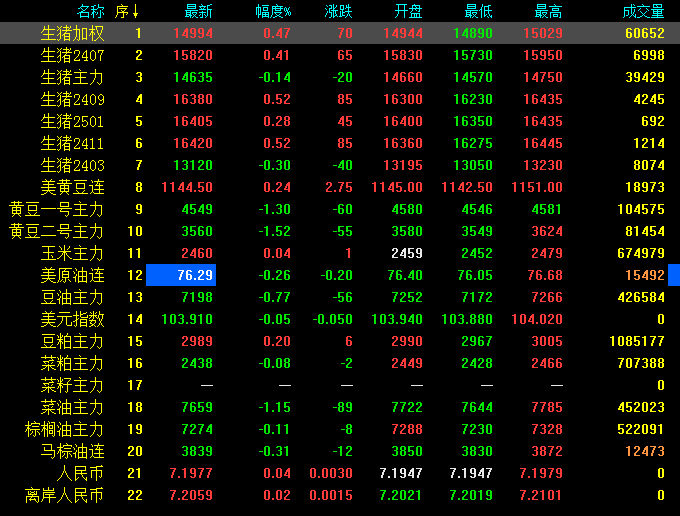This screenshot has width=680, height=516.
Task: Select the 生猪主力 contract name
Action: click(x=72, y=78)
